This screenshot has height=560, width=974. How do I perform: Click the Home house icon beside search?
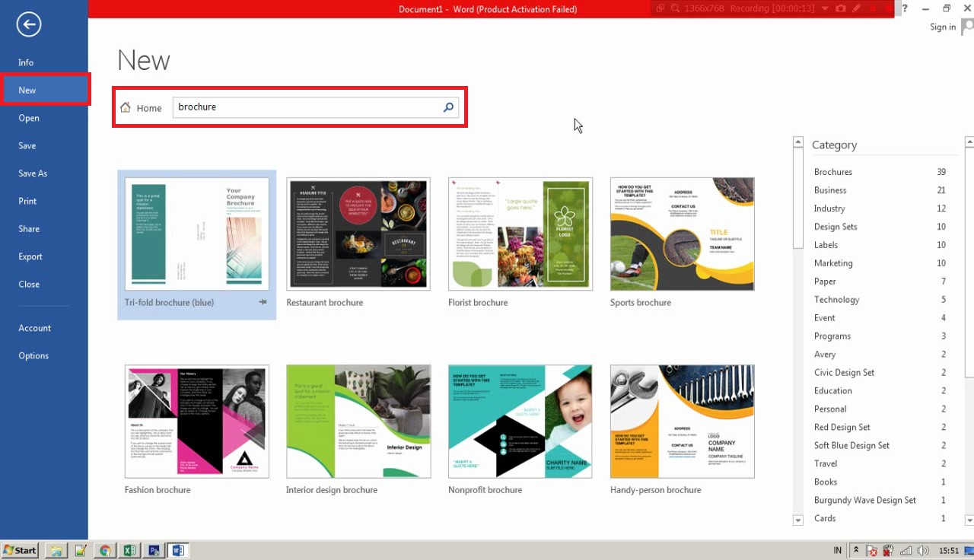point(126,107)
